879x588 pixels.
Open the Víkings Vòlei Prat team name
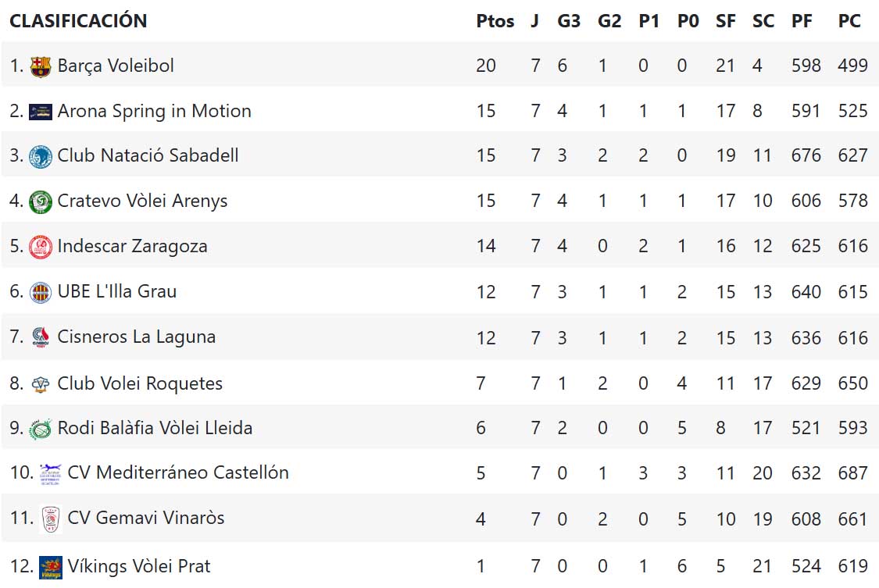pos(139,566)
